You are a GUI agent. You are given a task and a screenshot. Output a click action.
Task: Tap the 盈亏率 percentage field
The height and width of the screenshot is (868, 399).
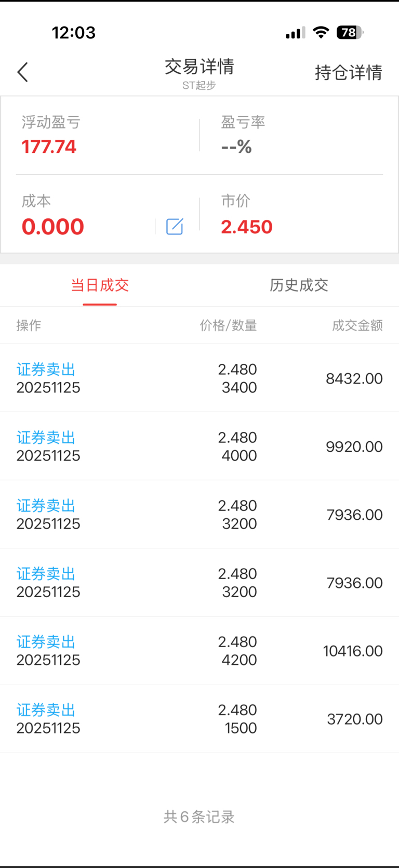[x=236, y=147]
